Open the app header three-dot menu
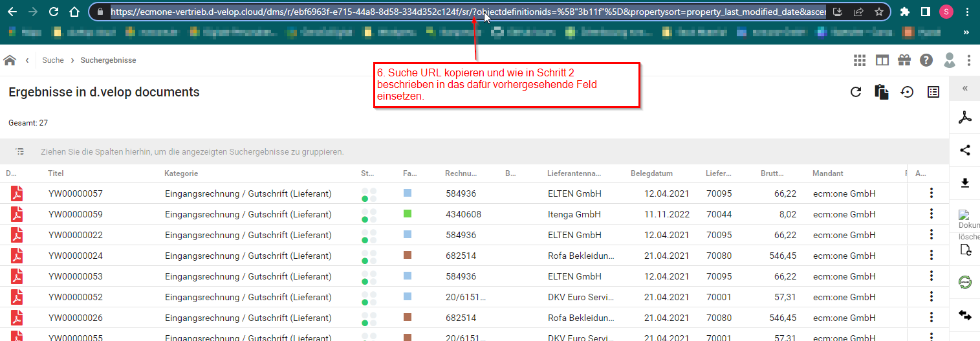980x341 pixels. click(x=968, y=60)
